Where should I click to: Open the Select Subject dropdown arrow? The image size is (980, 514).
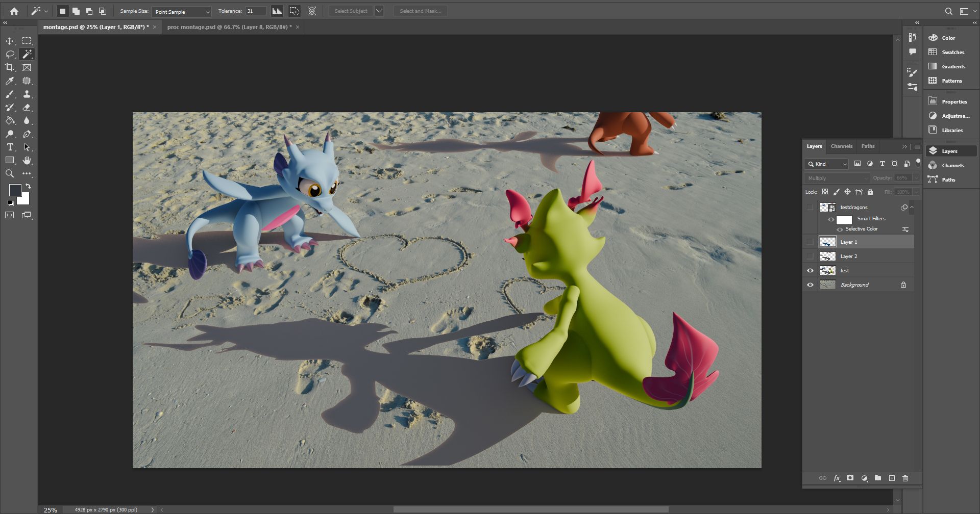[379, 11]
